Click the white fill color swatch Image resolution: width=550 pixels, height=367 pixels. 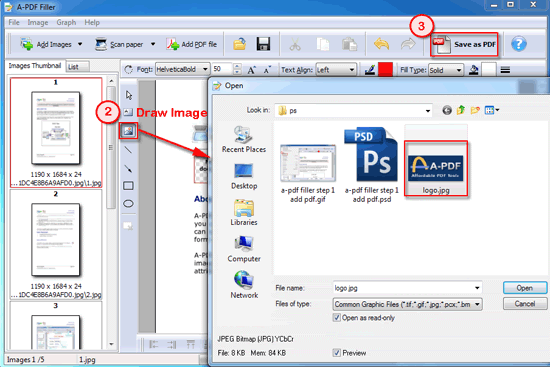pos(489,69)
